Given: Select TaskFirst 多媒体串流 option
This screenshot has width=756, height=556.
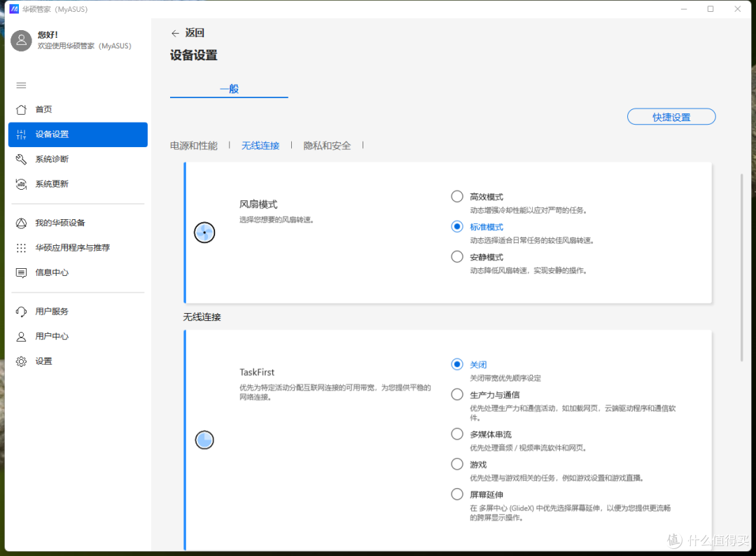Looking at the screenshot, I should pos(457,434).
